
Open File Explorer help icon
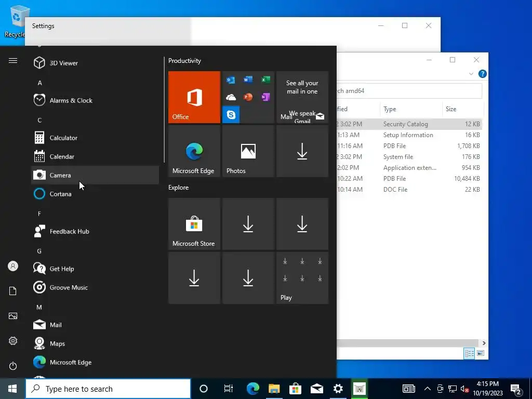point(482,74)
